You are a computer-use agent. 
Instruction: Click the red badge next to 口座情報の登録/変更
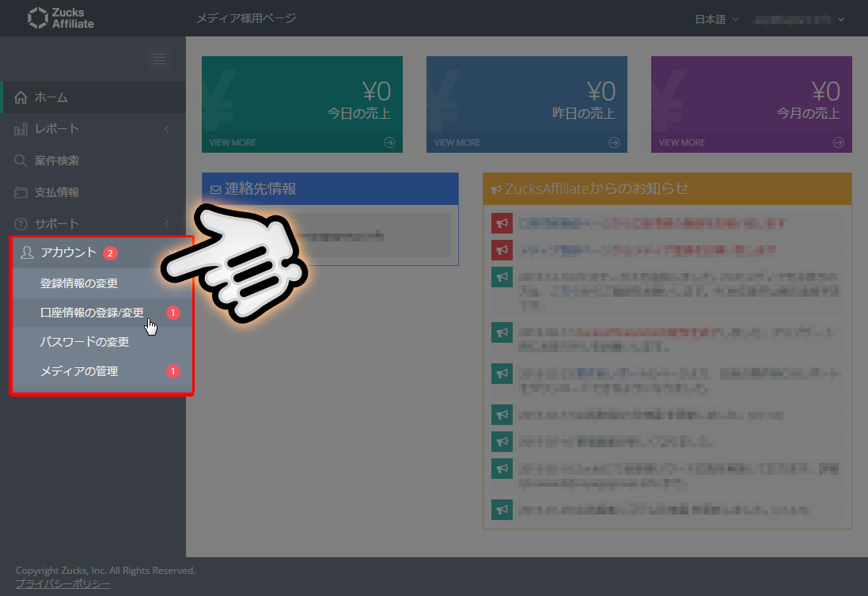pyautogui.click(x=173, y=312)
